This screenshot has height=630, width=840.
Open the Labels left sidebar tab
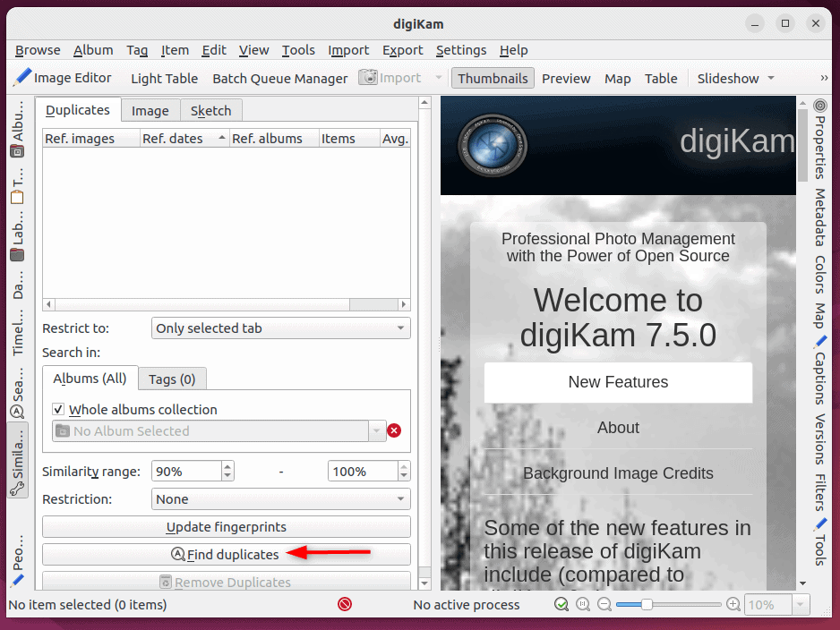click(x=18, y=236)
